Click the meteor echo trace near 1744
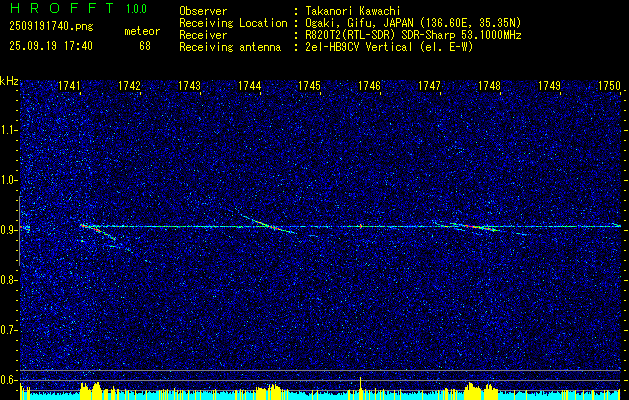The image size is (629, 400). point(268,224)
